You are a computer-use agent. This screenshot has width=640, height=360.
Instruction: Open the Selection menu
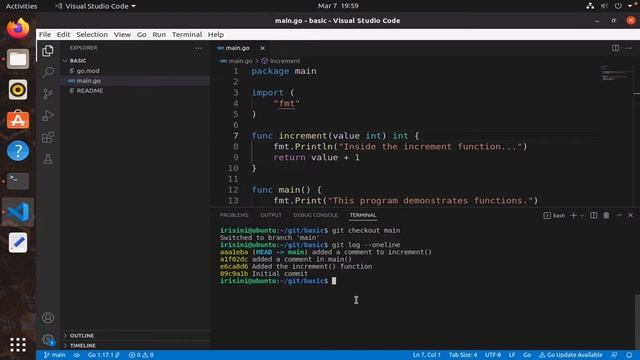(92, 34)
